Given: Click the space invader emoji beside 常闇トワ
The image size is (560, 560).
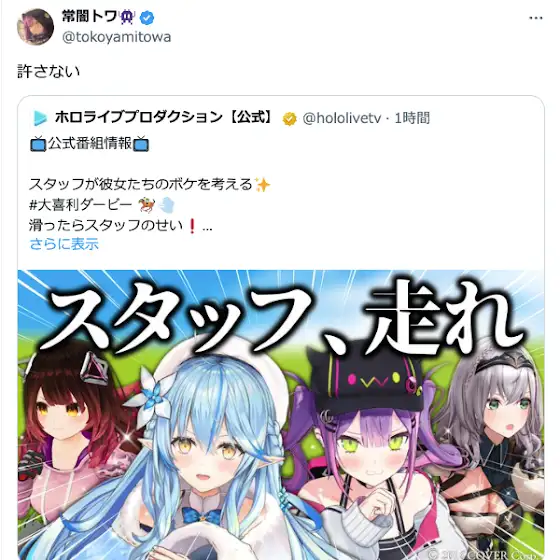Looking at the screenshot, I should (128, 17).
